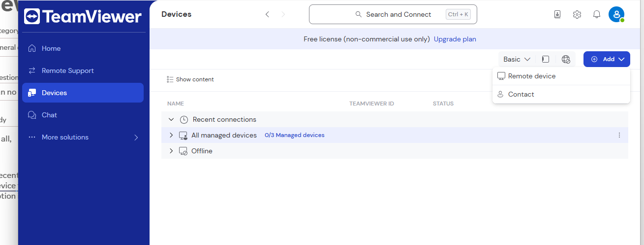This screenshot has width=644, height=245.
Task: Choose Contact from Add menu
Action: pyautogui.click(x=521, y=94)
